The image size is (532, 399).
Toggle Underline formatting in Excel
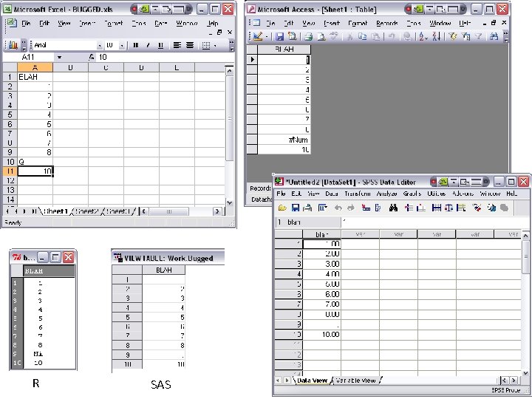[161, 45]
